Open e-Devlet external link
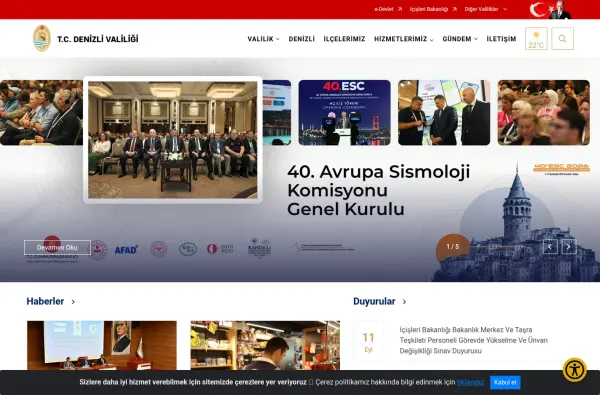Screen dimensions: 600x395 tap(388, 9)
